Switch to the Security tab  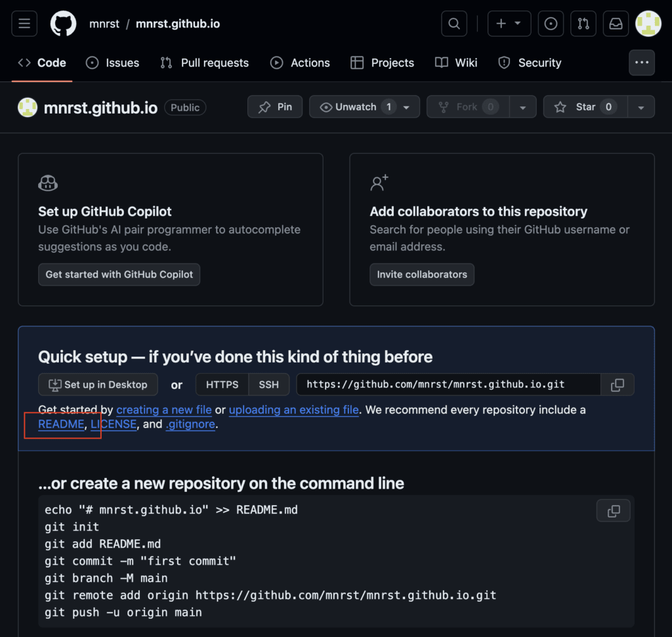[530, 62]
